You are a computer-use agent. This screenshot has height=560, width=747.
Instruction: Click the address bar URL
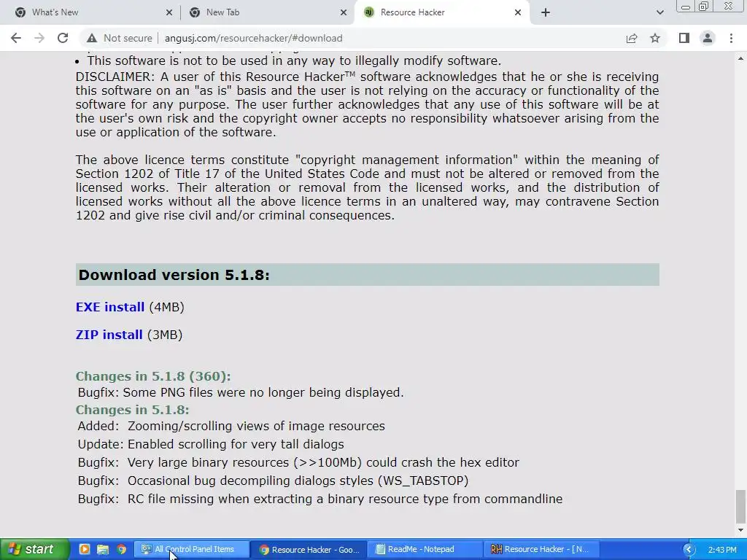tap(253, 38)
